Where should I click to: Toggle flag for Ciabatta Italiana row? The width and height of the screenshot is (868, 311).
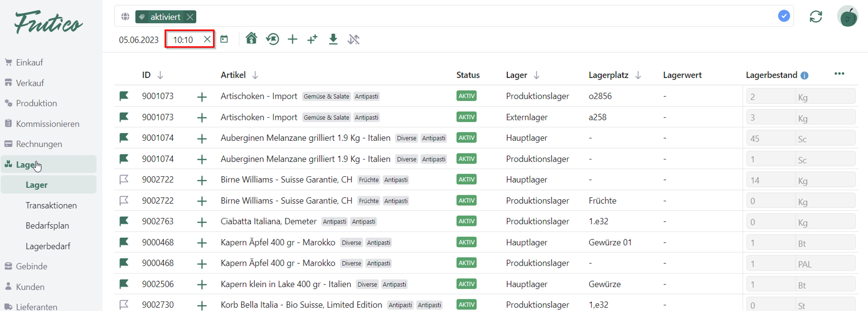[124, 221]
